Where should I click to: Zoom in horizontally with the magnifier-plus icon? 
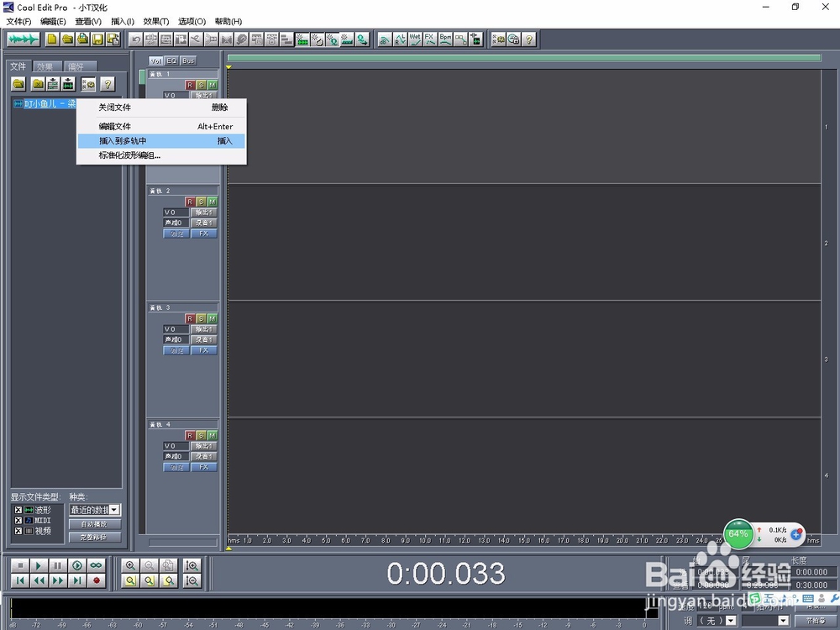coord(130,565)
